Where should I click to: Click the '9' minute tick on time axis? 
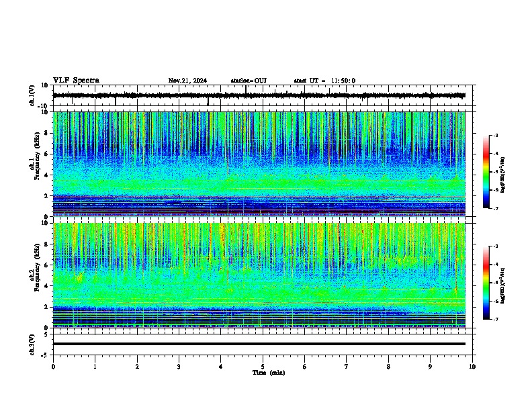[430, 367]
